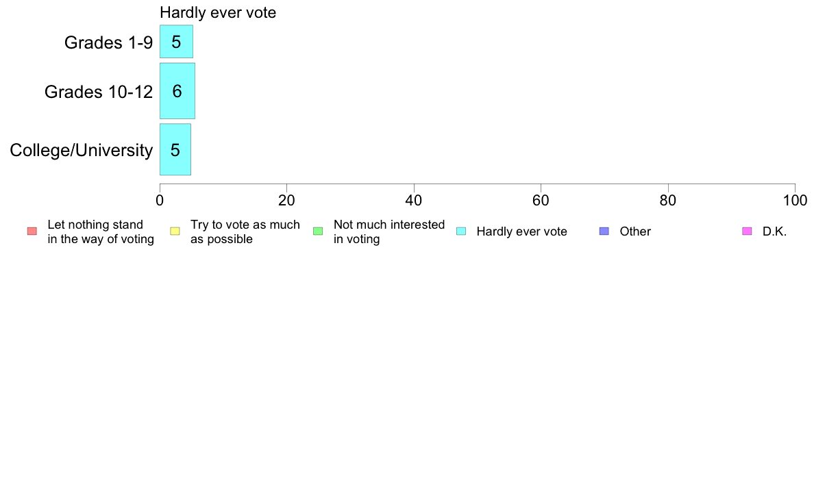Select the College/University bar

[x=175, y=149]
